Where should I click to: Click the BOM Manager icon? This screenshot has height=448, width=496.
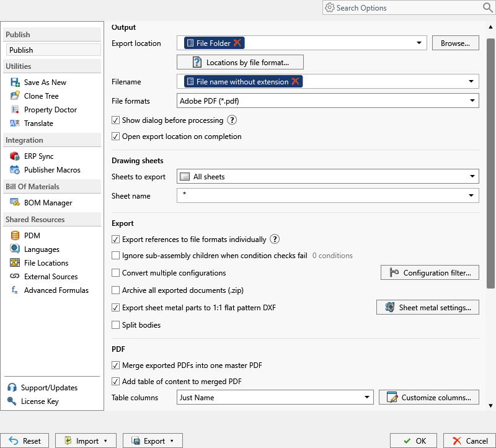(x=15, y=202)
